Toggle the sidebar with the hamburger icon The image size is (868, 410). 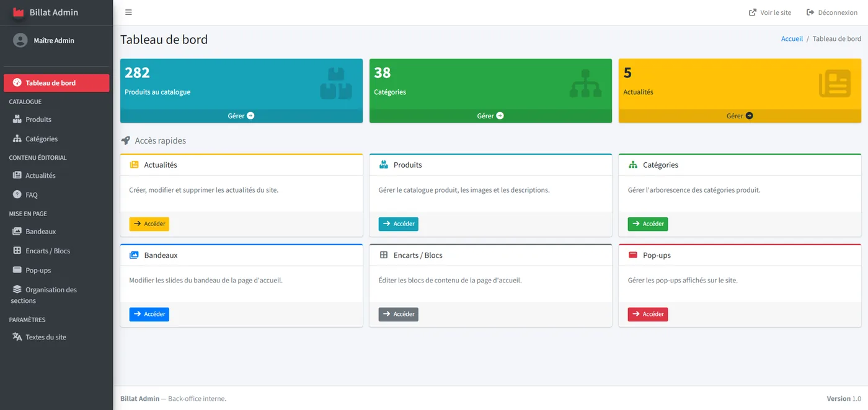[x=128, y=12]
